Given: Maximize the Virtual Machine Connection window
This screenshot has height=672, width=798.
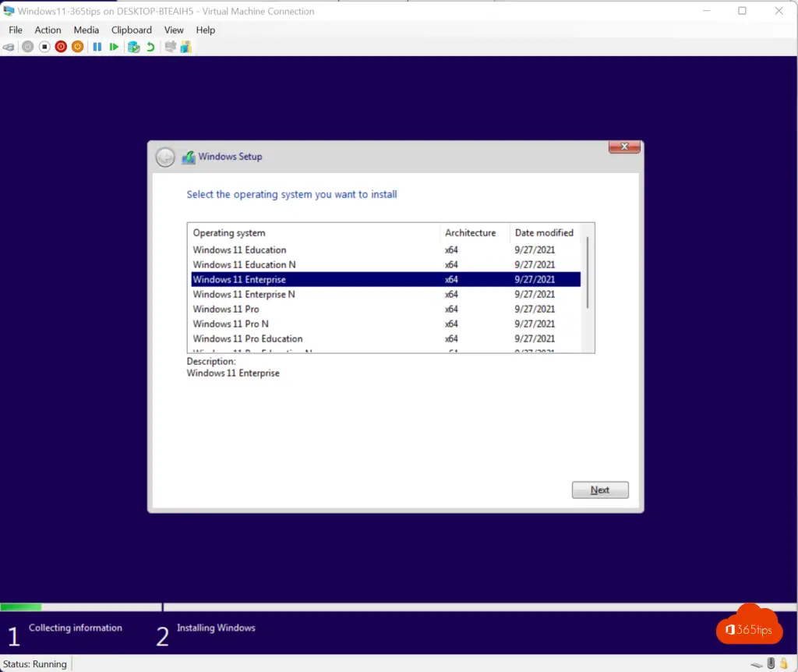Looking at the screenshot, I should pos(742,11).
